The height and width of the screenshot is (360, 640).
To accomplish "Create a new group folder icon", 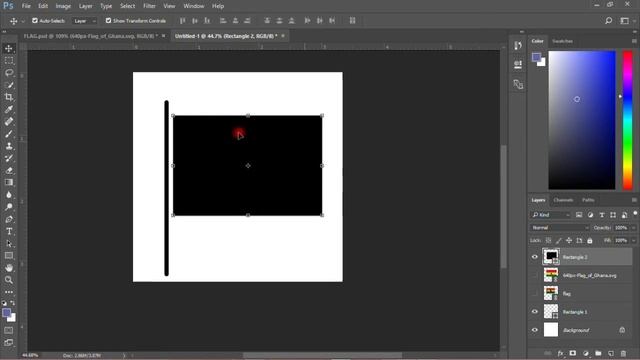I will [598, 353].
